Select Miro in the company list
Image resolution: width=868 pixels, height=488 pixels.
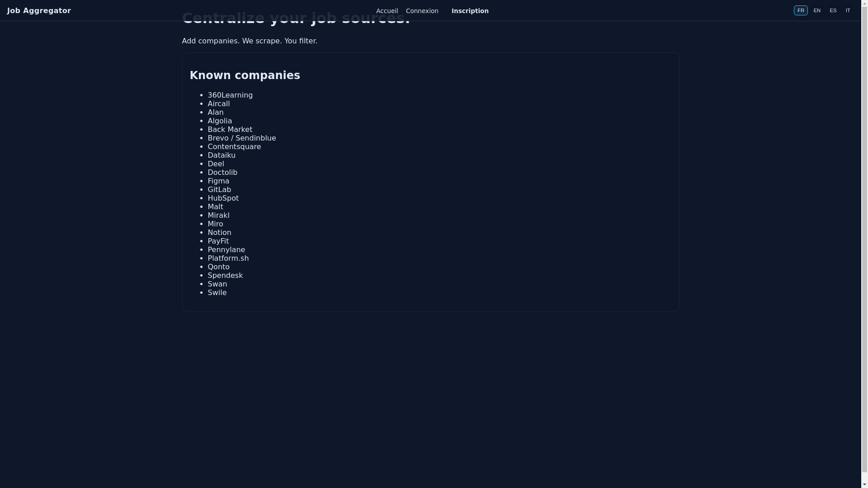(216, 224)
